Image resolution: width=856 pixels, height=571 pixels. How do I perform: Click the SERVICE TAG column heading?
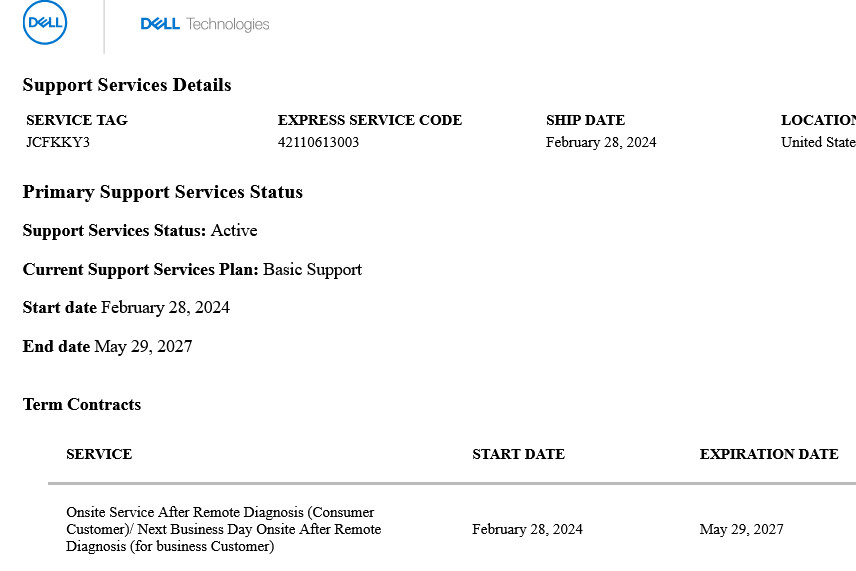click(76, 120)
